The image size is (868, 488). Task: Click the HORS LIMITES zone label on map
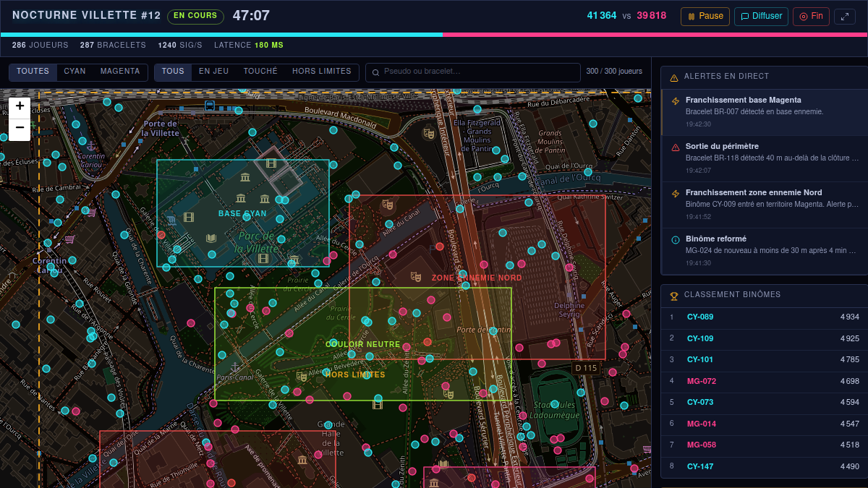(x=355, y=375)
